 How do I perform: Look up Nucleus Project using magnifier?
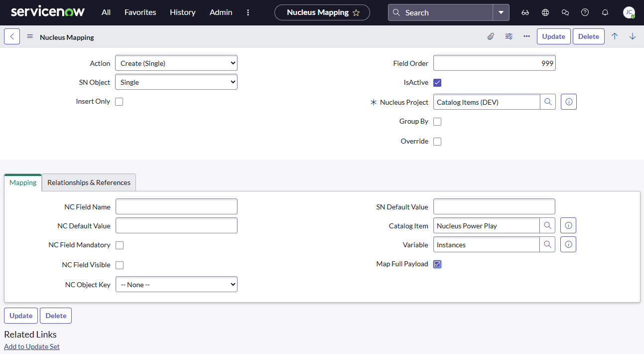tap(548, 102)
